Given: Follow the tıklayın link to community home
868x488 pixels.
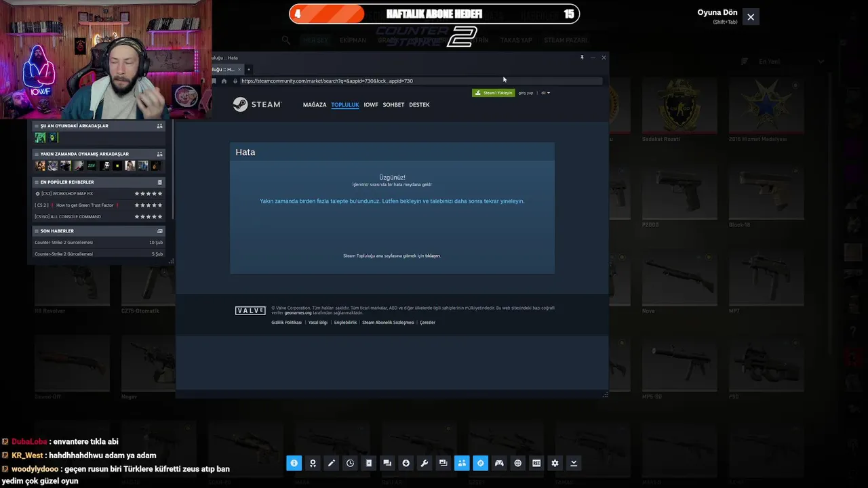Looking at the screenshot, I should coord(433,256).
